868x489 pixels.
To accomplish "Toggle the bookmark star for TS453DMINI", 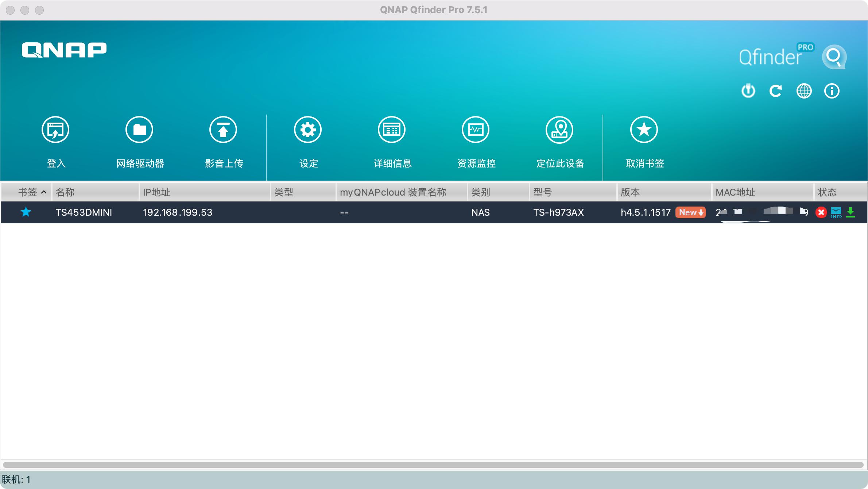I will (26, 212).
